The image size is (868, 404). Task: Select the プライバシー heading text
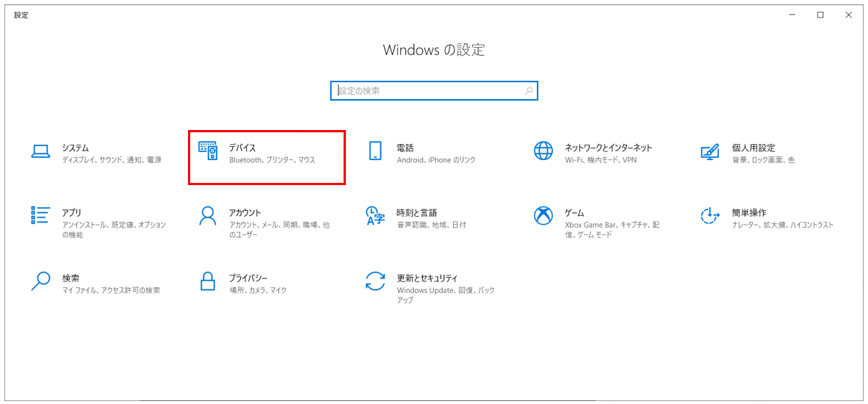click(x=248, y=277)
